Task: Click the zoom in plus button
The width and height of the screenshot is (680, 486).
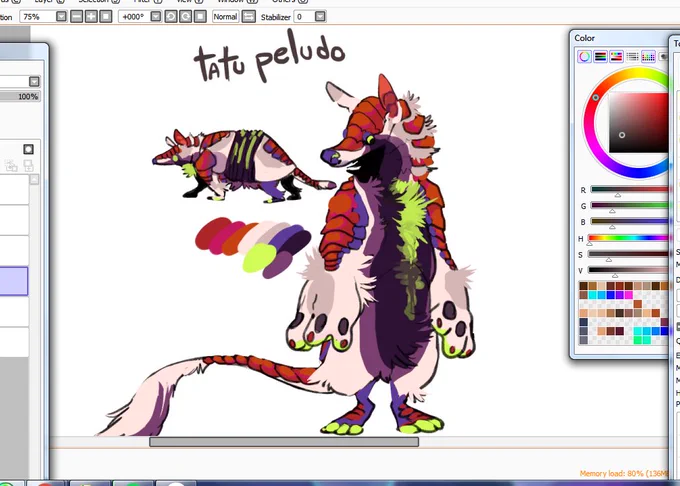Action: pyautogui.click(x=91, y=17)
